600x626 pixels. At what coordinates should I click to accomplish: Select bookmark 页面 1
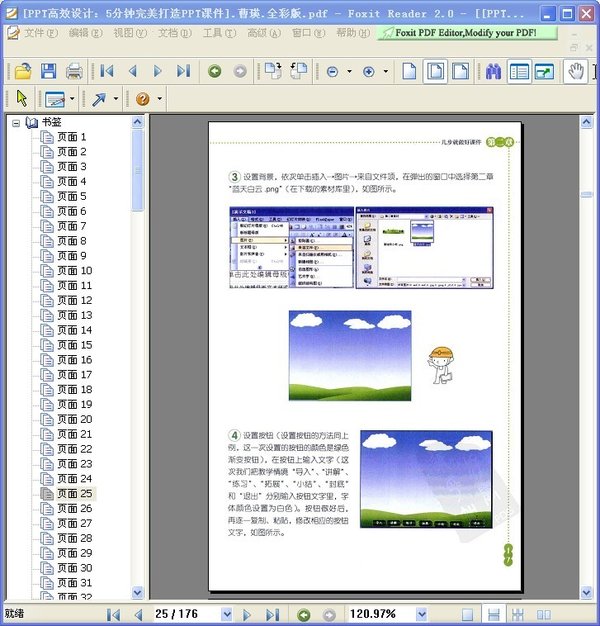click(71, 137)
